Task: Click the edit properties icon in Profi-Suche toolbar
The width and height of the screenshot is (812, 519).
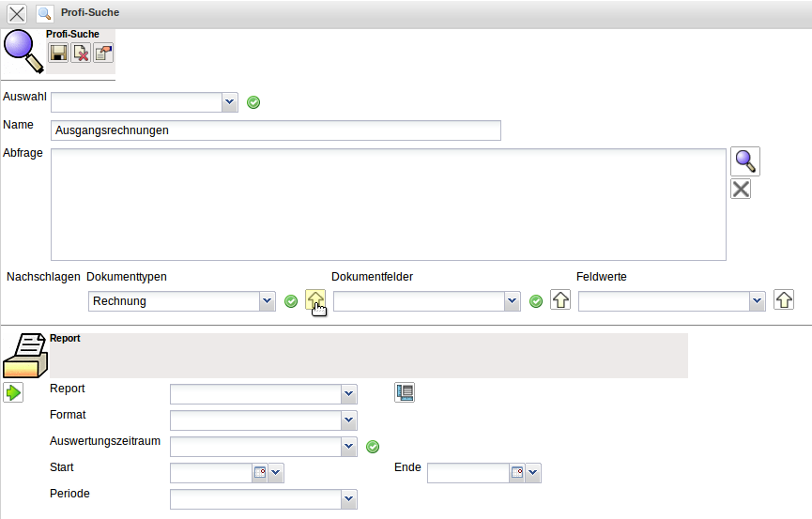Action: [x=102, y=53]
